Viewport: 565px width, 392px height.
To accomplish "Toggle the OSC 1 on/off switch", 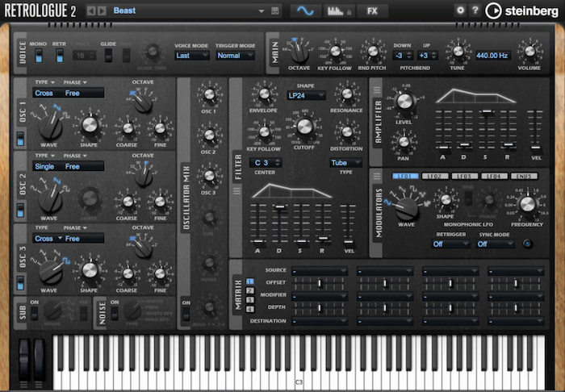I will pyautogui.click(x=19, y=139).
